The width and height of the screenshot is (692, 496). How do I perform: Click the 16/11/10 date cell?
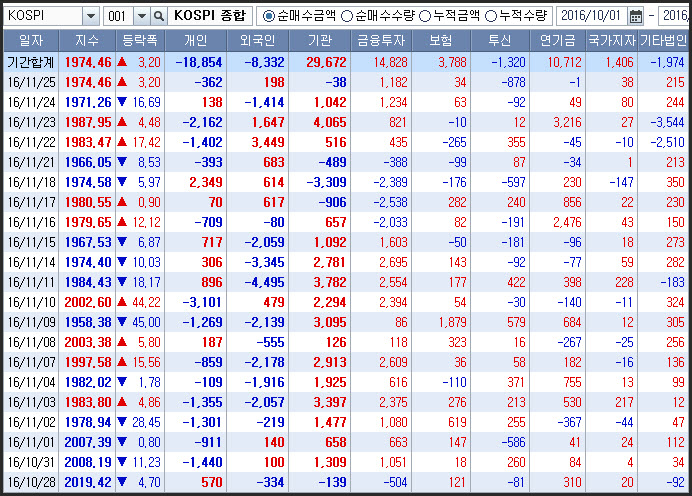click(32, 302)
